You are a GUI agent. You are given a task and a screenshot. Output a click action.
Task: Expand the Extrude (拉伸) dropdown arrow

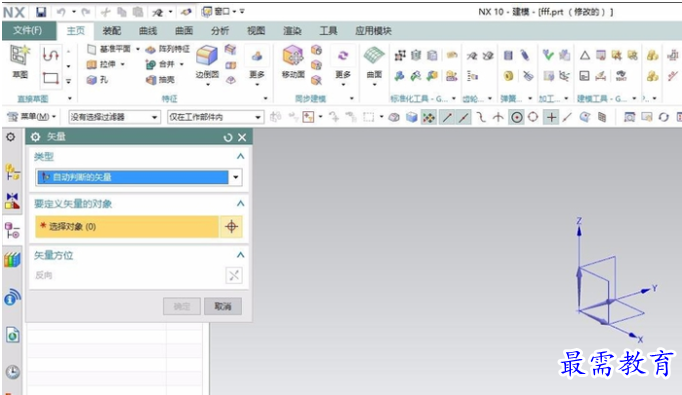123,64
